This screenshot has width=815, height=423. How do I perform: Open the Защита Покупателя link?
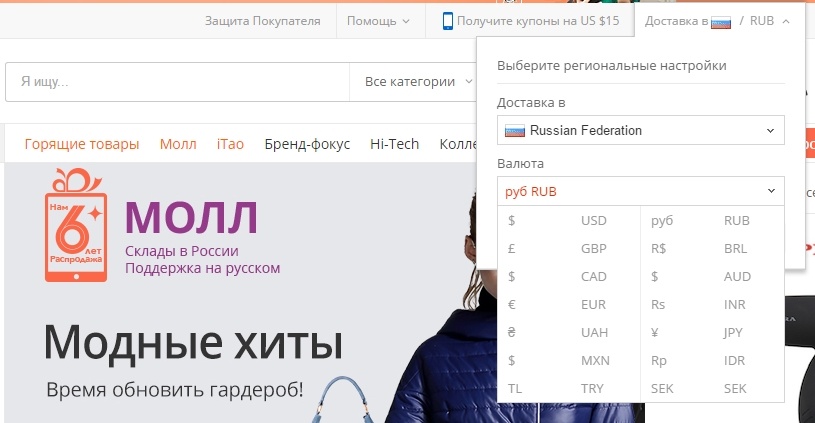click(262, 21)
